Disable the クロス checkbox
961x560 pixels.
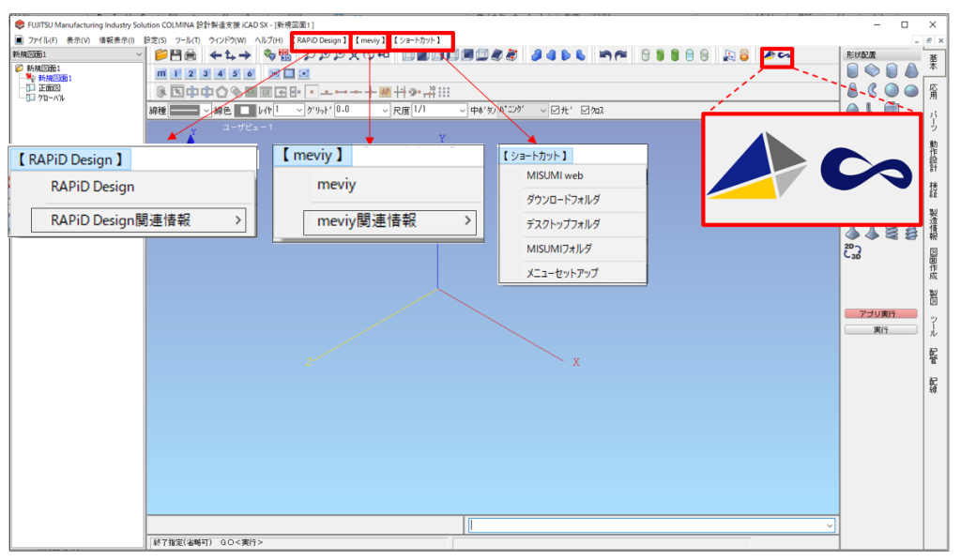(584, 111)
